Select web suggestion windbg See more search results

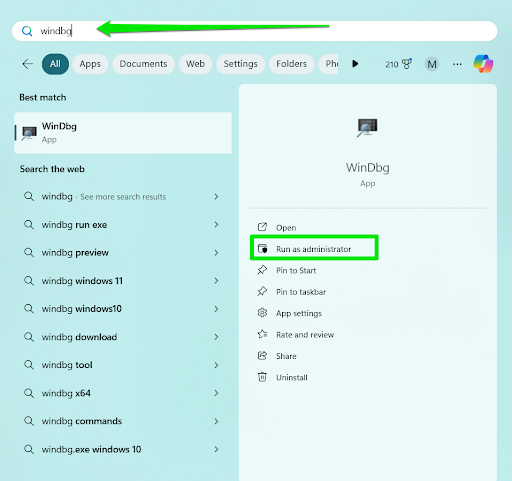click(123, 197)
